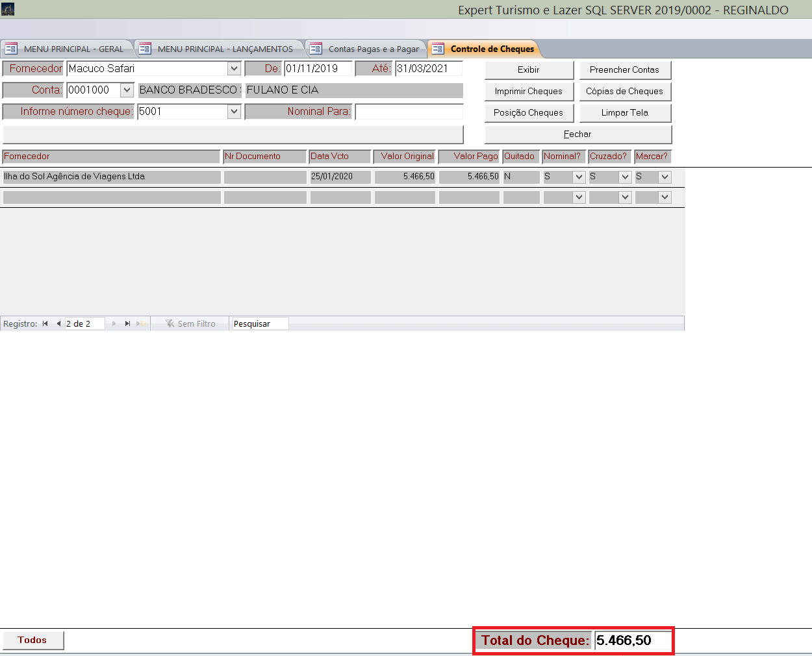Click the Sem Filtro filter icon
The image size is (812, 656).
[x=170, y=323]
